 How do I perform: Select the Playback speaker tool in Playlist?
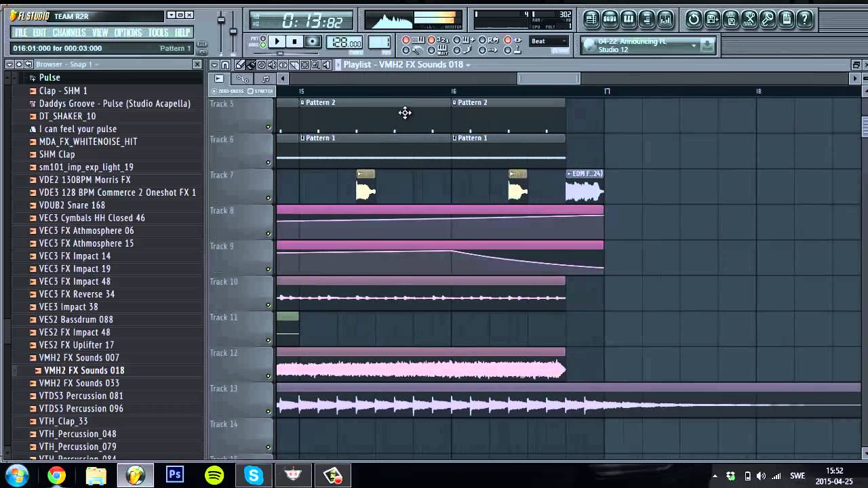tap(327, 65)
